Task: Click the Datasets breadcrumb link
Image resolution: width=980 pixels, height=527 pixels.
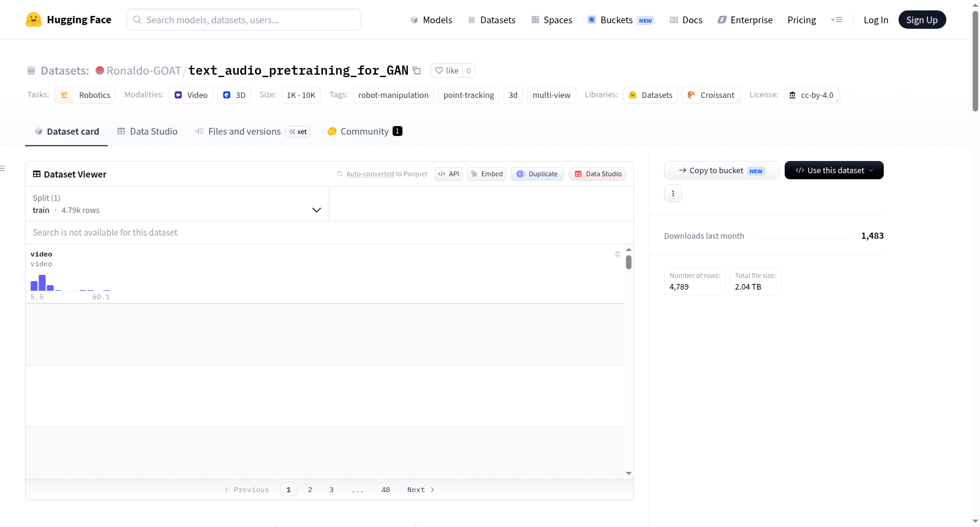Action: coord(65,70)
